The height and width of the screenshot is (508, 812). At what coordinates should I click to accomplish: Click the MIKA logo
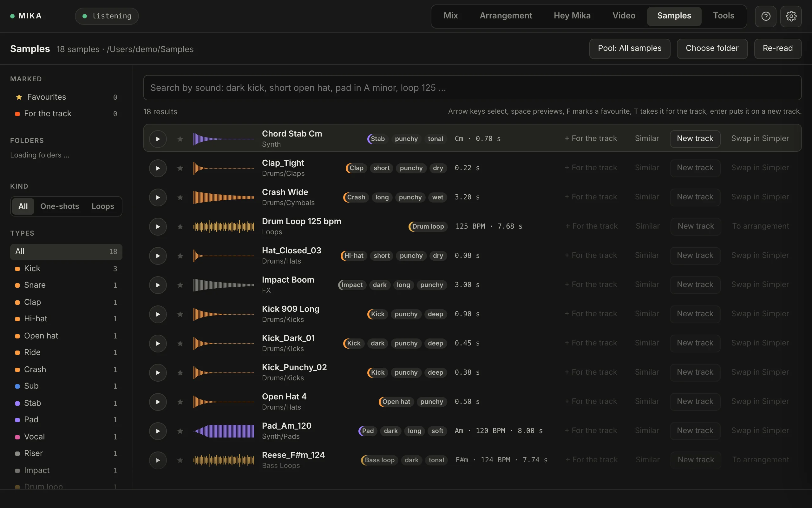26,16
